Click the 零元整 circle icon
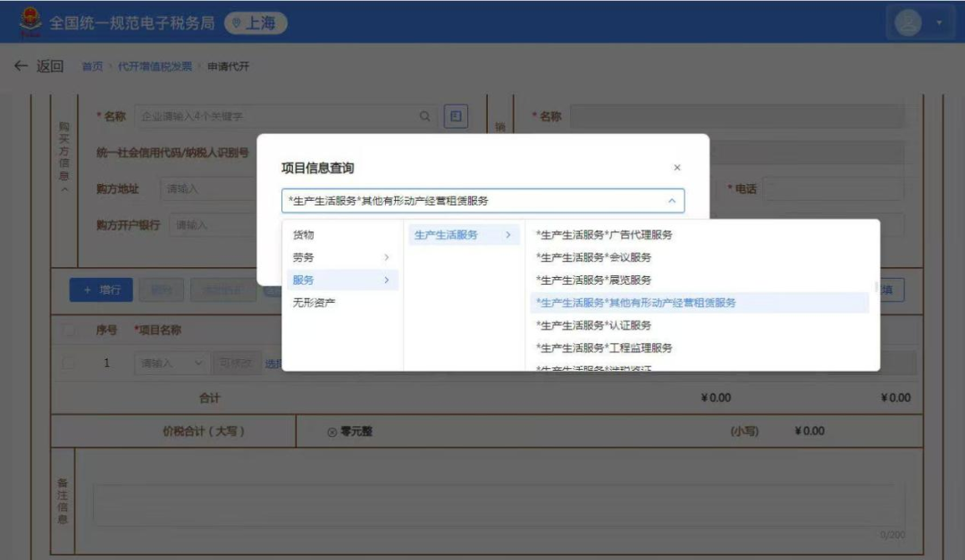 [x=331, y=432]
